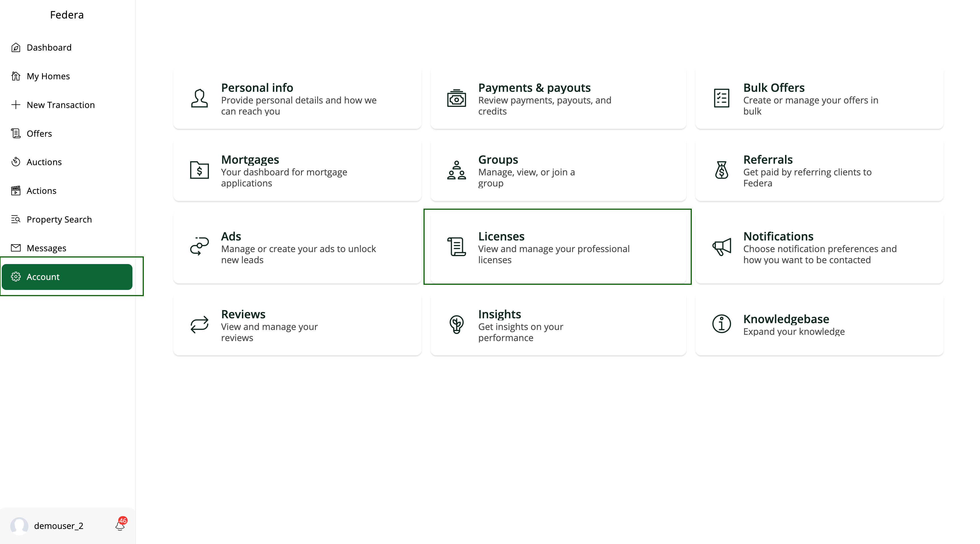The image size is (980, 544).
Task: Click the notification bell icon
Action: pyautogui.click(x=120, y=525)
